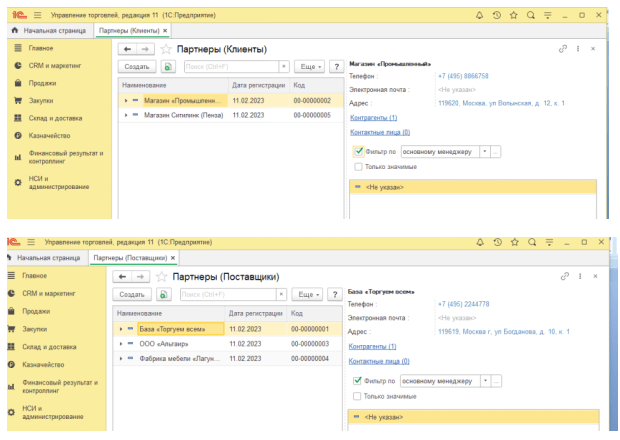Click phone +7 (495) 2244778 link
Viewport: 620px width, 440px height.
pos(463,304)
